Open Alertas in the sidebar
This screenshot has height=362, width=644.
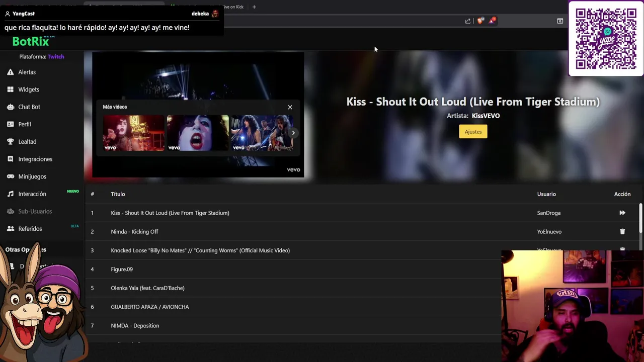coord(27,72)
